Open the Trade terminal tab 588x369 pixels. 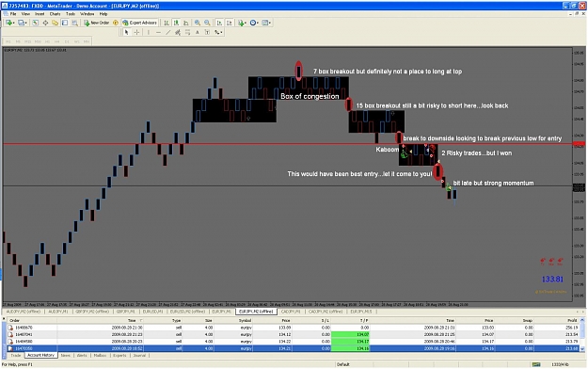click(x=16, y=355)
